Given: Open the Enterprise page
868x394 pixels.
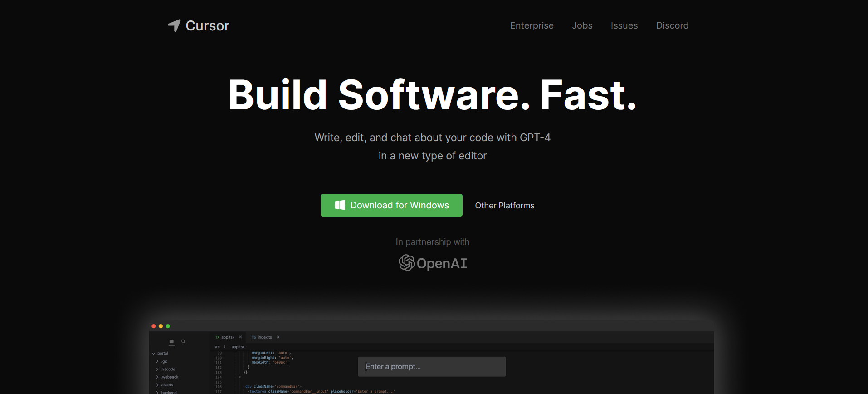Looking at the screenshot, I should (x=532, y=25).
